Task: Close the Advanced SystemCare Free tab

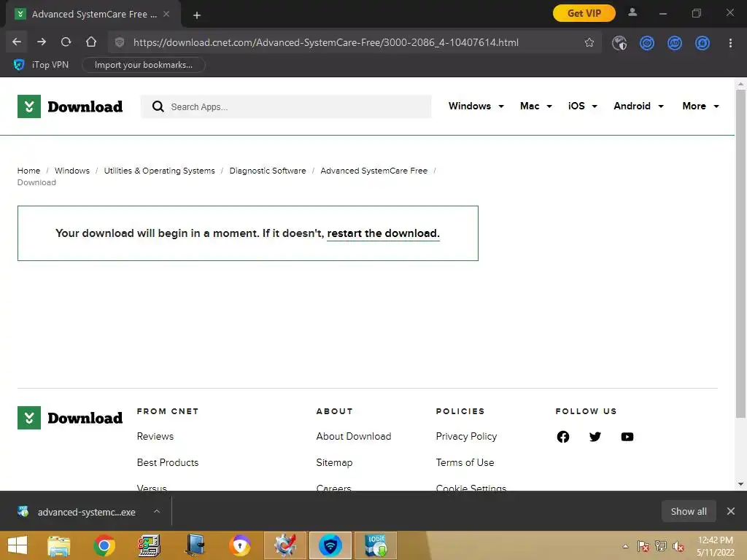Action: tap(166, 15)
